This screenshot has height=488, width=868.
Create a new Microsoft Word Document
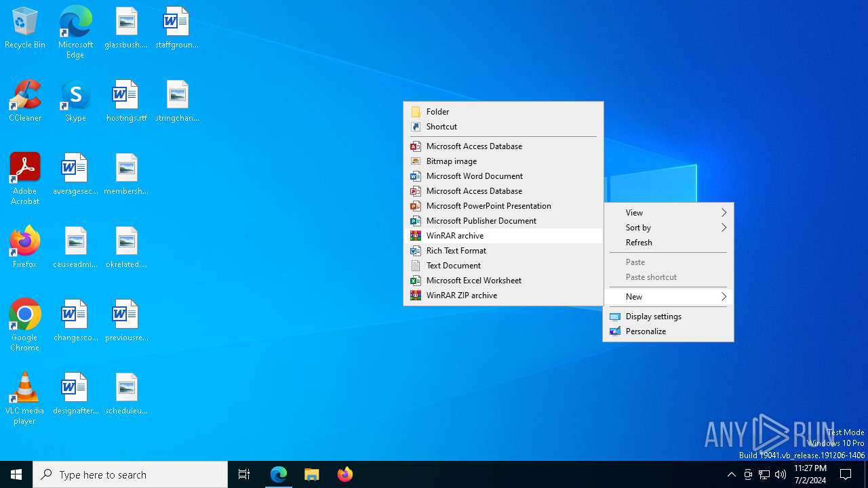503,176
